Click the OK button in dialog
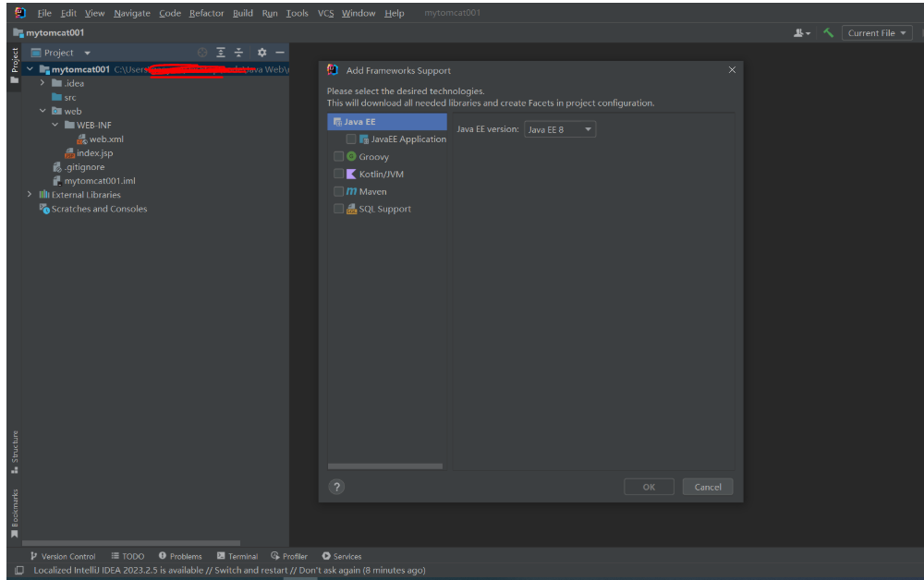 click(649, 487)
